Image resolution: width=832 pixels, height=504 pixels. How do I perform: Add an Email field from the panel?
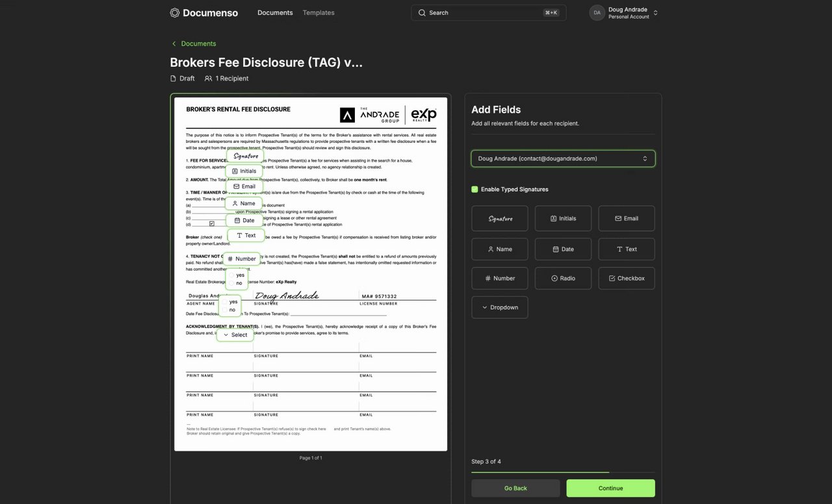[626, 218]
